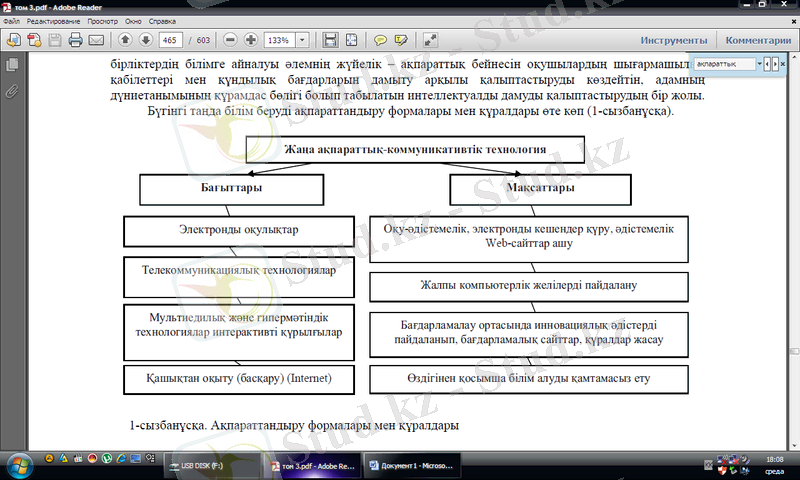800x480 pixels.
Task: Open the Файл menu
Action: (x=11, y=20)
